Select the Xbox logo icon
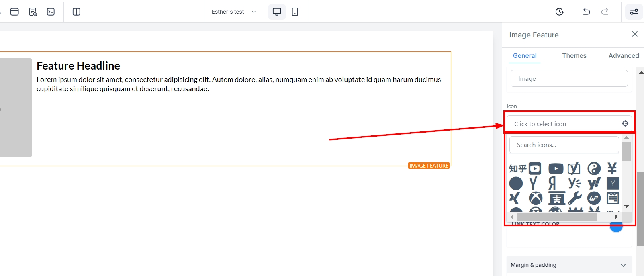Image resolution: width=644 pixels, height=276 pixels. [x=536, y=198]
